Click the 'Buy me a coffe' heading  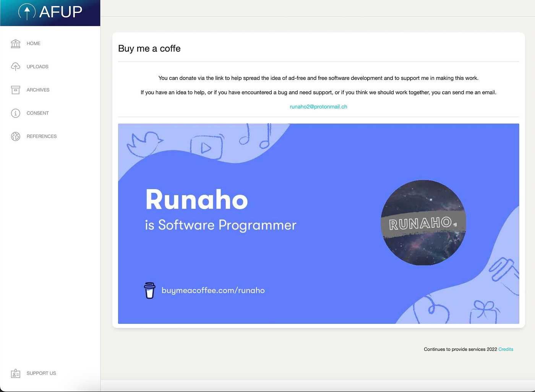click(x=149, y=49)
